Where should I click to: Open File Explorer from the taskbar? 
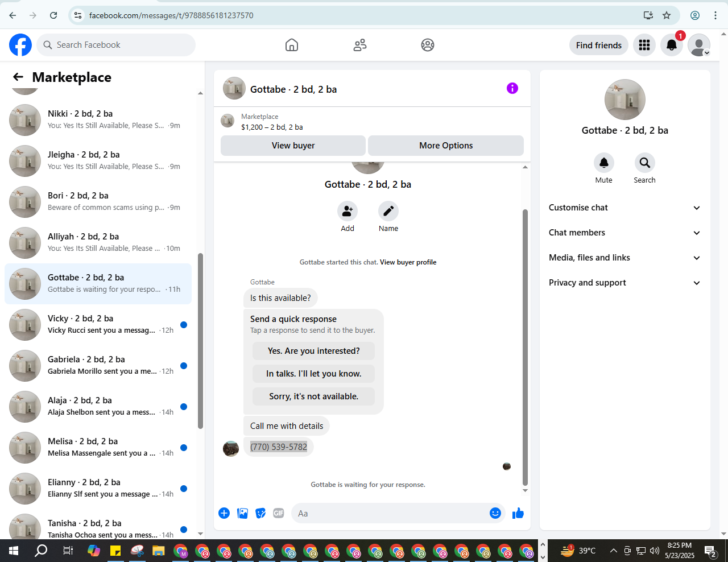point(159,551)
